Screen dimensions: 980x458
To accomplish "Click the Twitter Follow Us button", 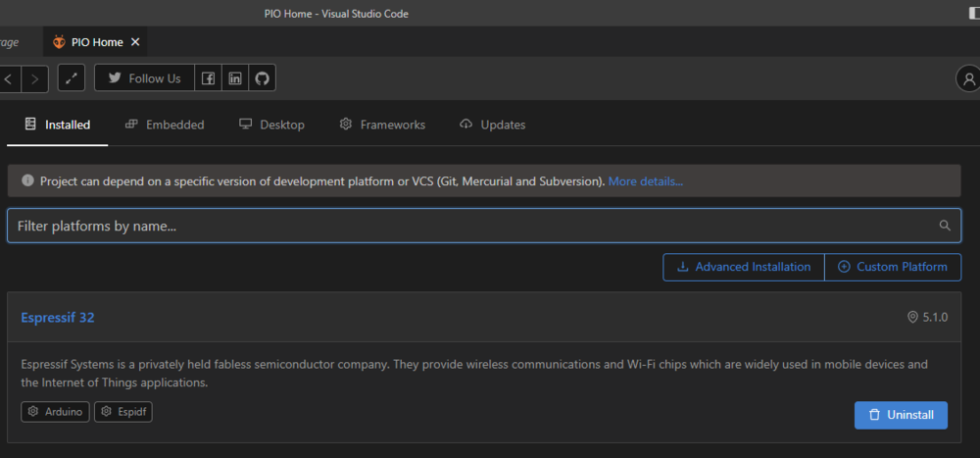I will 144,78.
